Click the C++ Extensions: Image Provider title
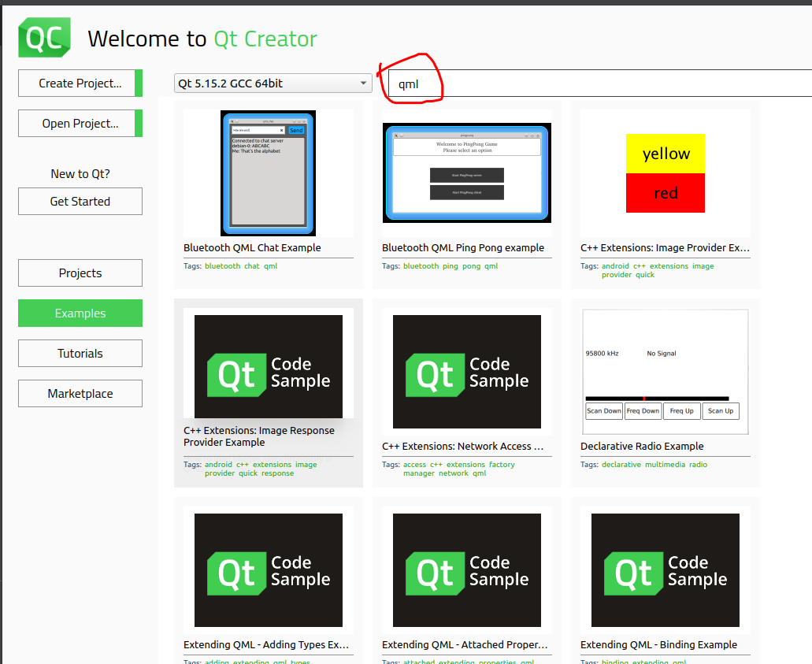Viewport: 812px width, 664px height. point(665,247)
